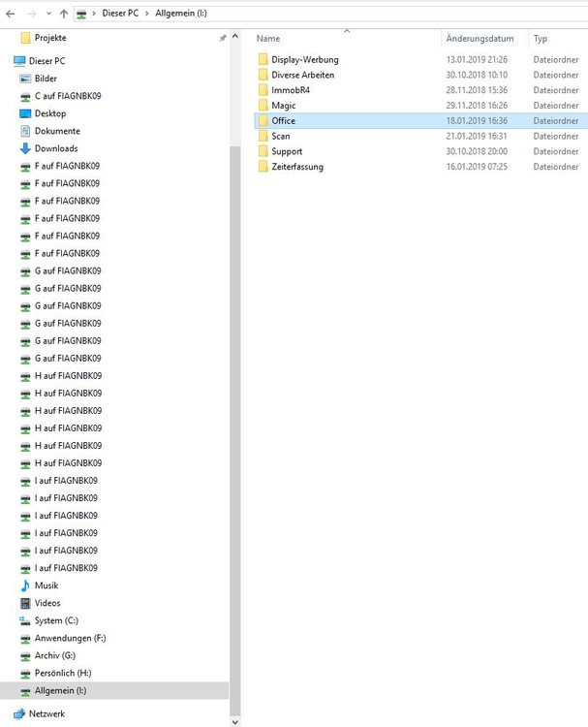
Task: Click the Up one level arrow
Action: tap(64, 14)
